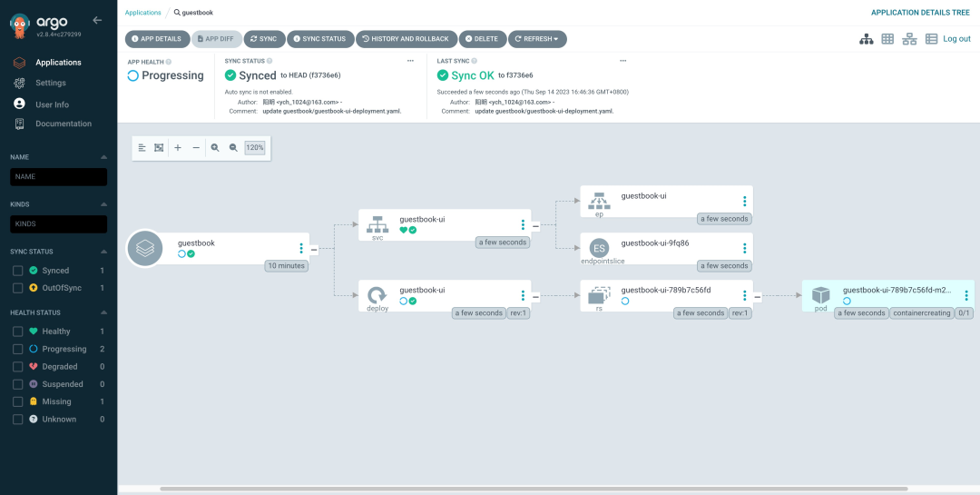The width and height of the screenshot is (980, 495).
Task: Open guestbook application node menu
Action: [301, 249]
